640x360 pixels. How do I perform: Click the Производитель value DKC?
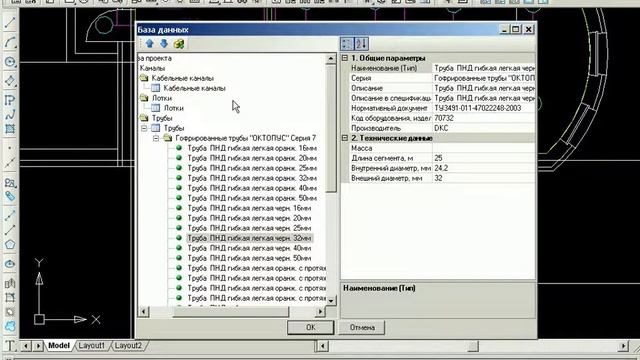(x=484, y=128)
